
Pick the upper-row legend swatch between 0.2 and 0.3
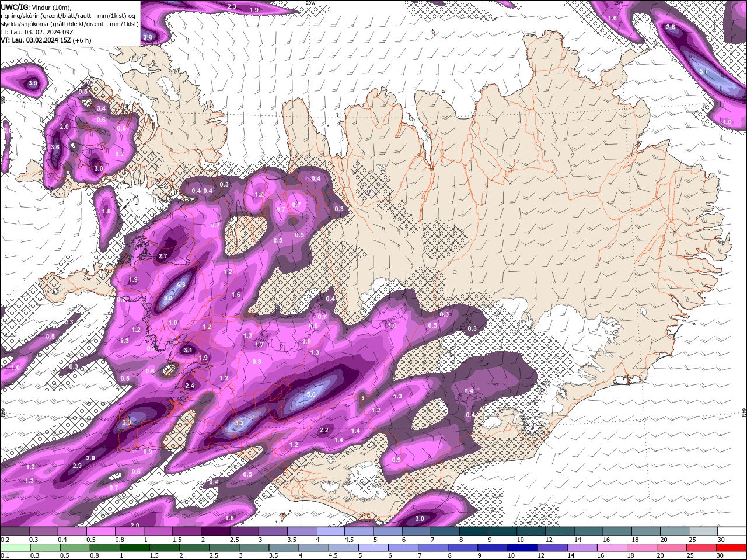tap(15, 531)
